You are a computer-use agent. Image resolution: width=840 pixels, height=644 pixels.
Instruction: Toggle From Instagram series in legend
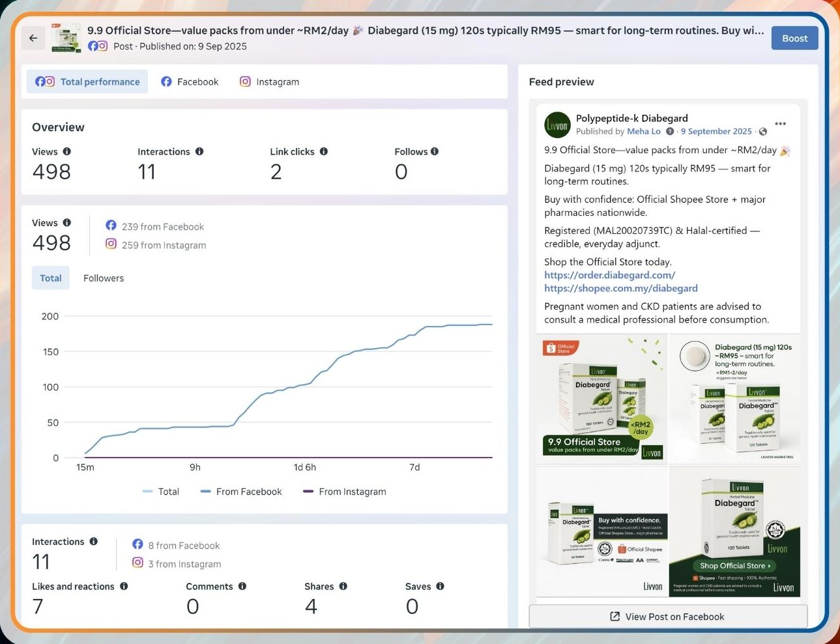tap(345, 491)
